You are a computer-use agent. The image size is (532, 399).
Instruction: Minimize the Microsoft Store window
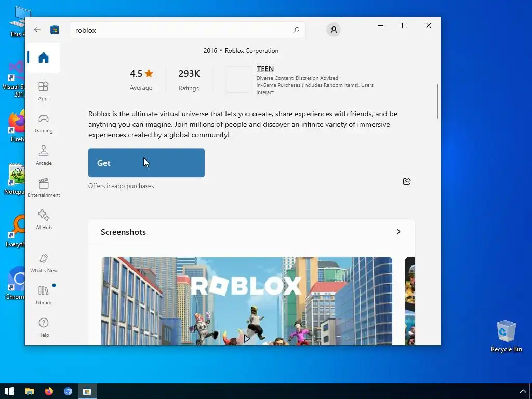tap(381, 25)
